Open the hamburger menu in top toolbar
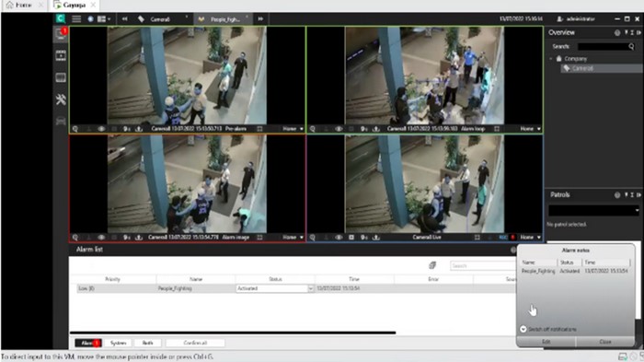The width and height of the screenshot is (644, 362). coord(76,19)
